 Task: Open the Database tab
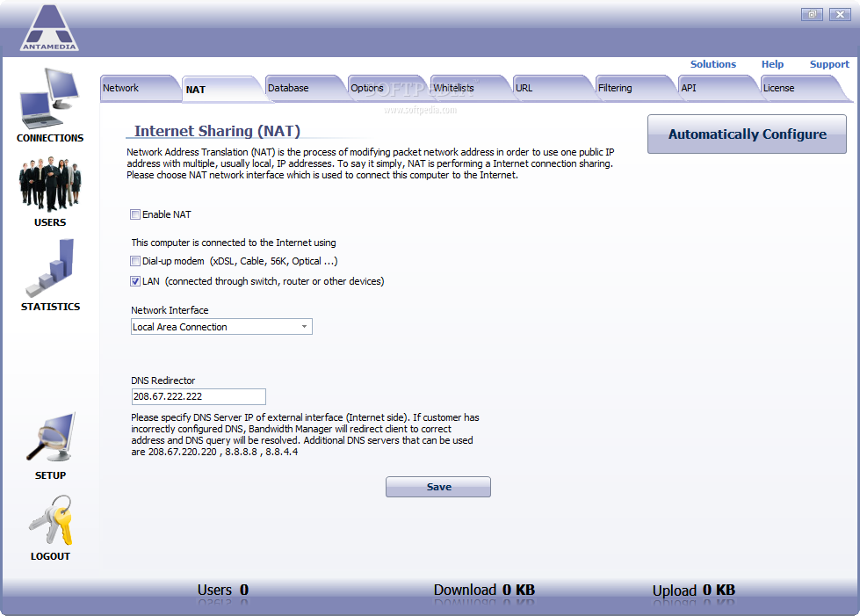(x=305, y=88)
